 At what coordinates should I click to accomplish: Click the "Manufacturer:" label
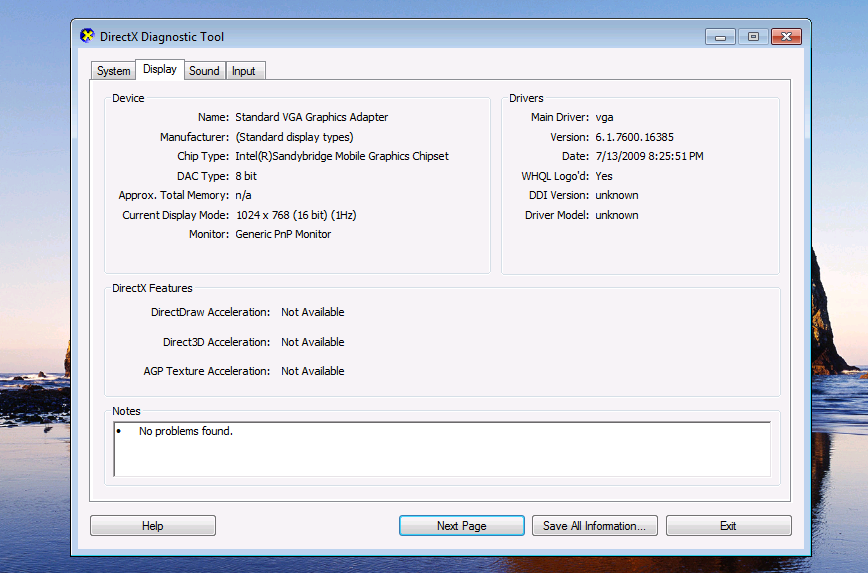pos(194,137)
